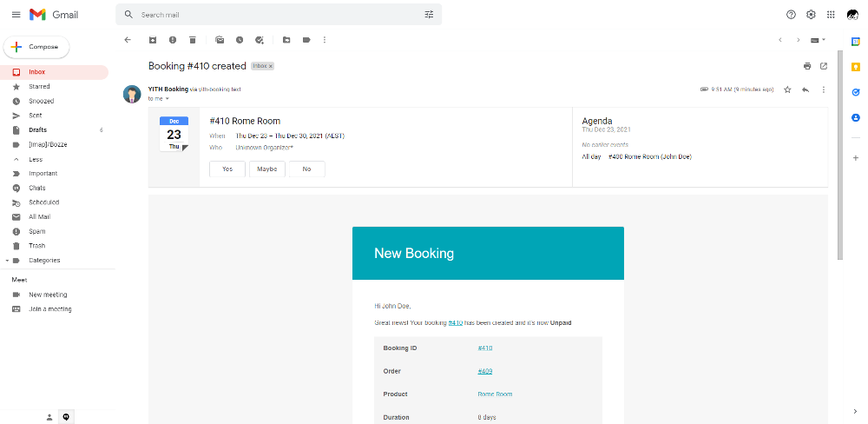Open message more options menu
Viewport: 868px width, 424px height.
[x=824, y=89]
